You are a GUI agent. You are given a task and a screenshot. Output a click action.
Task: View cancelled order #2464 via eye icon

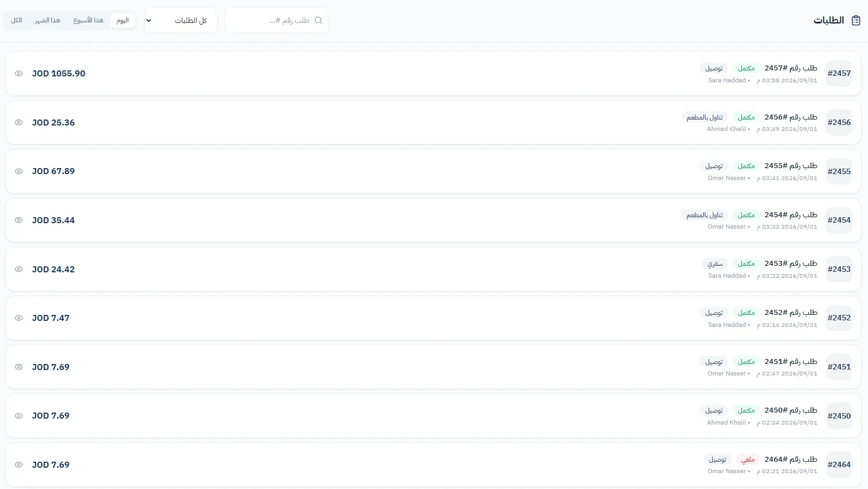click(x=19, y=465)
